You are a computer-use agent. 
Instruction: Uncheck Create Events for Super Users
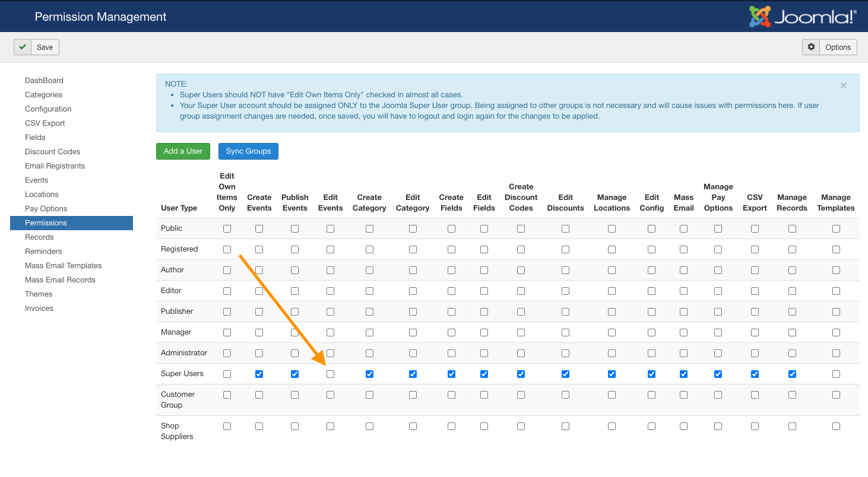pyautogui.click(x=259, y=374)
